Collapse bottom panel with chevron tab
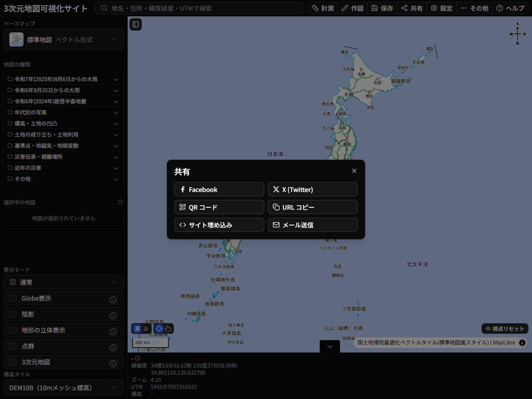 pos(330,347)
